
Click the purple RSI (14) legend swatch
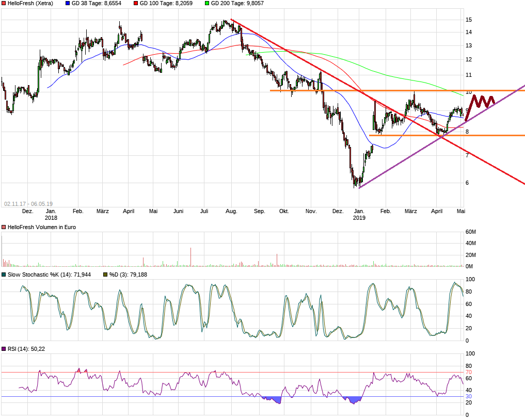coord(4,349)
